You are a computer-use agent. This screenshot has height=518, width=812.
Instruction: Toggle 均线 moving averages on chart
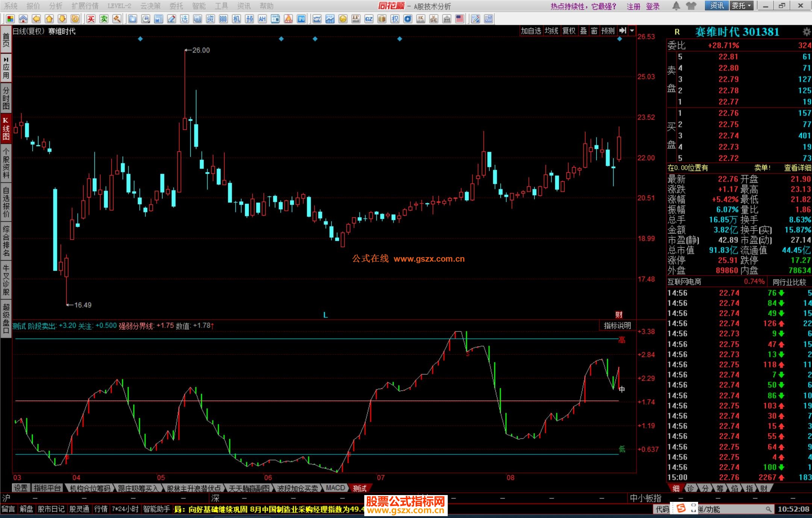(551, 31)
